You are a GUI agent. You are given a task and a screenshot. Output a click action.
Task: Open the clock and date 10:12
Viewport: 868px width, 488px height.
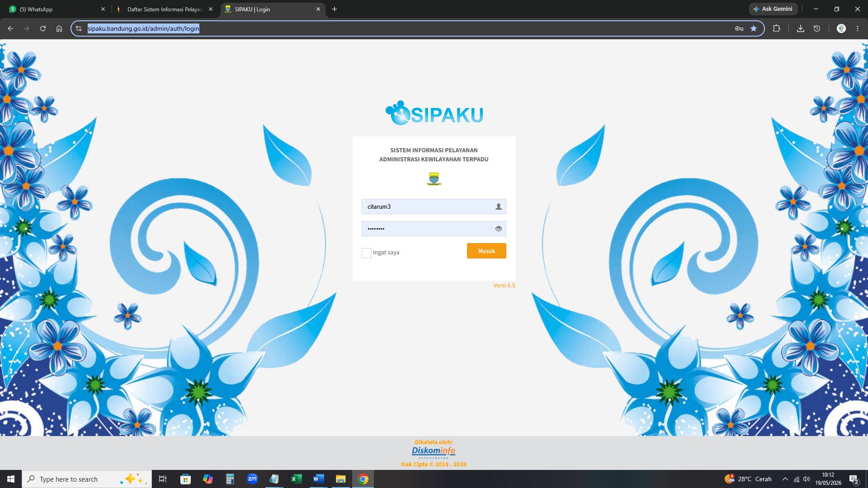point(828,479)
